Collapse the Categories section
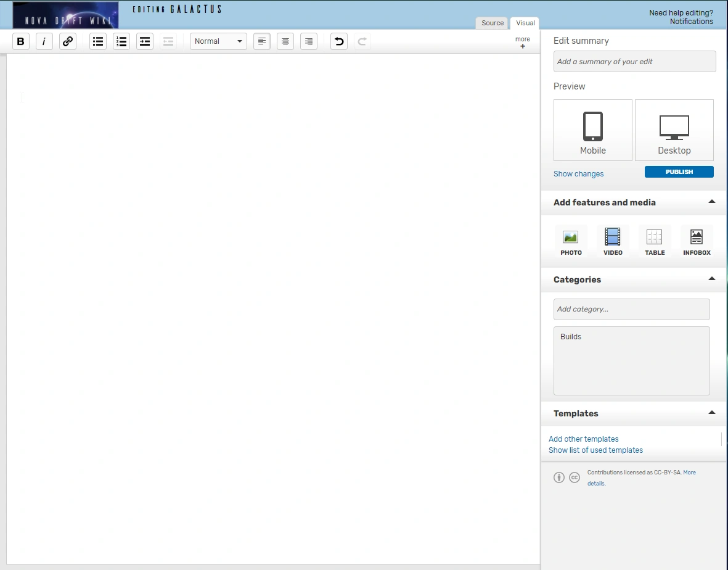The height and width of the screenshot is (570, 728). click(712, 279)
